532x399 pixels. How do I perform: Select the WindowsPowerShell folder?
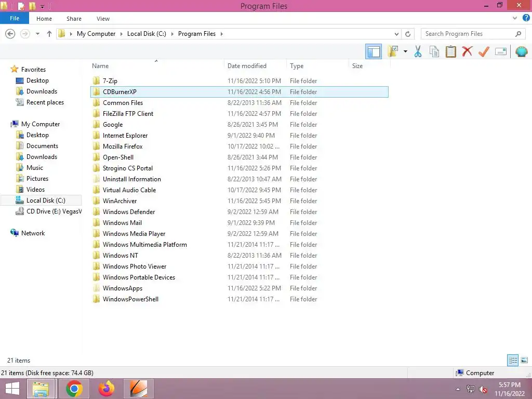point(239,299)
